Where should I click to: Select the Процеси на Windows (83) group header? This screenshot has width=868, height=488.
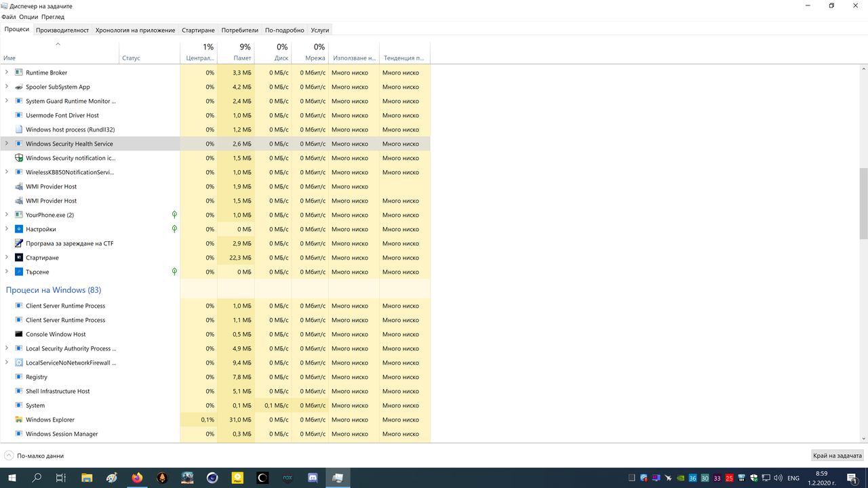[x=54, y=290]
